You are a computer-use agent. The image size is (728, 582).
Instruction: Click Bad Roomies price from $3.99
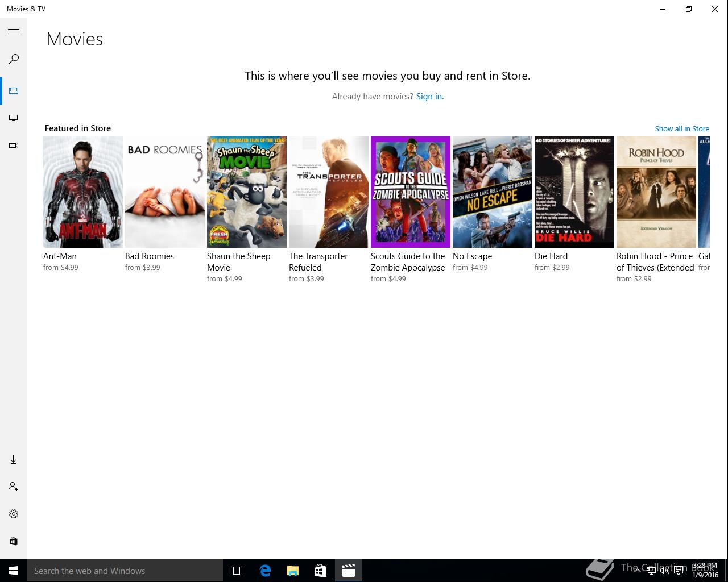143,268
